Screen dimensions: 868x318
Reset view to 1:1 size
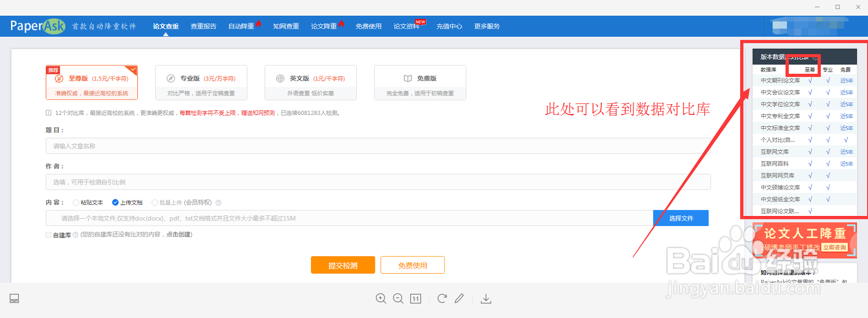416,298
